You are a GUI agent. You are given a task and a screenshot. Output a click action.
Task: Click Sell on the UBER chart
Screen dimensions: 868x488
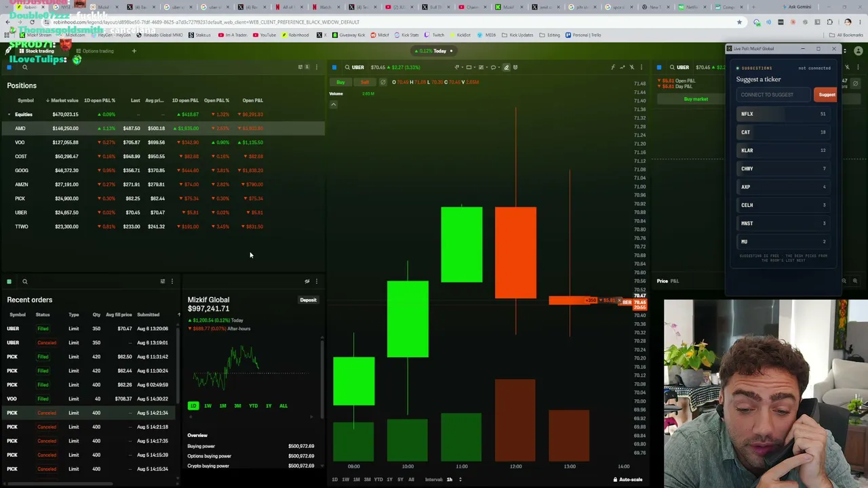coord(365,82)
